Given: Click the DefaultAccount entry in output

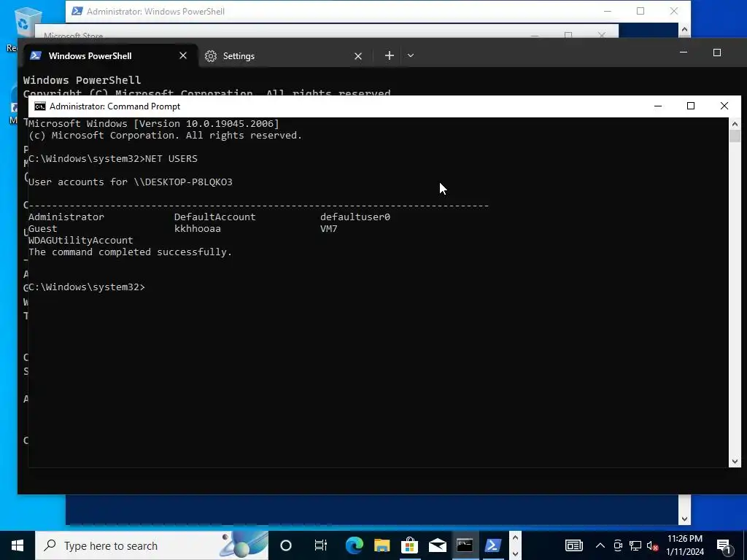Looking at the screenshot, I should (x=215, y=217).
